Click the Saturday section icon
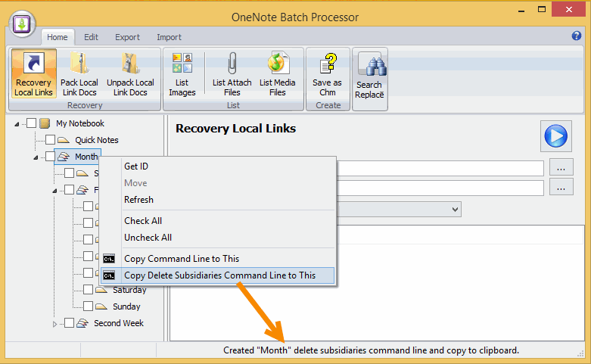The image size is (591, 364). tap(101, 290)
